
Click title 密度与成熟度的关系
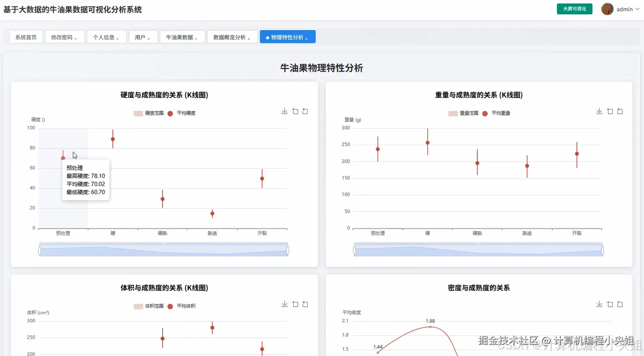click(479, 288)
